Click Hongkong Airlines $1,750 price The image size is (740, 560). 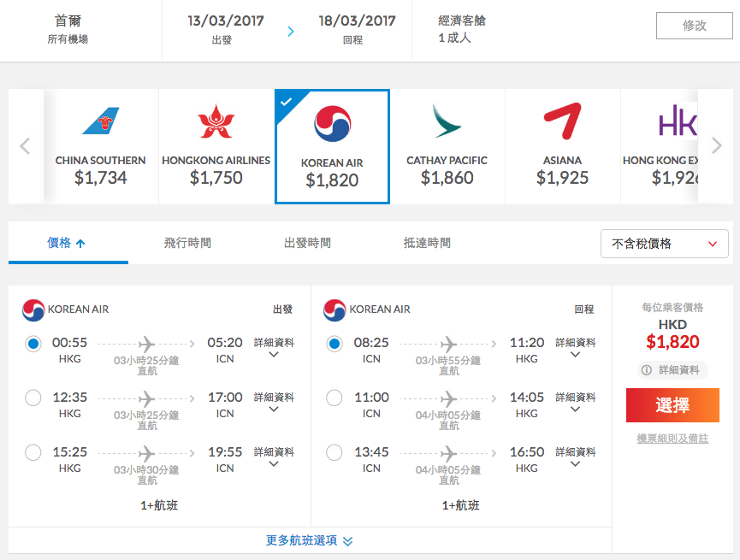[216, 178]
